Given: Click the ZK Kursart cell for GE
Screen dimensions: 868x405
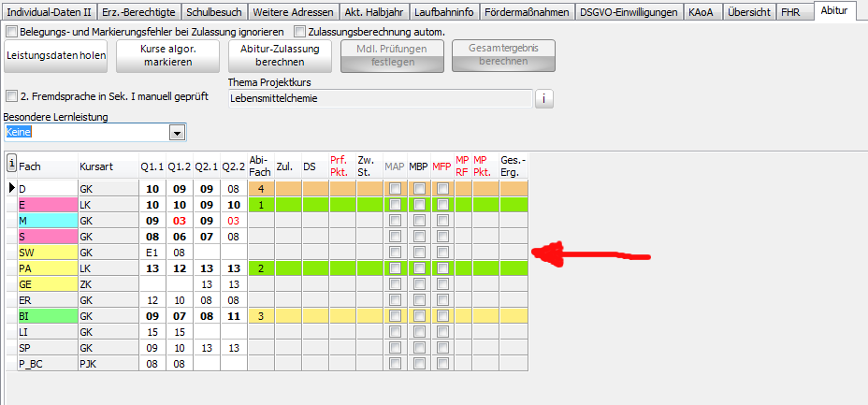Looking at the screenshot, I should pos(108,284).
